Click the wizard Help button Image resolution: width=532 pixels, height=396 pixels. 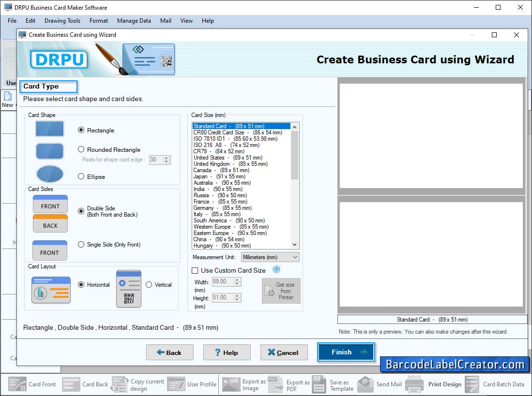pos(227,352)
